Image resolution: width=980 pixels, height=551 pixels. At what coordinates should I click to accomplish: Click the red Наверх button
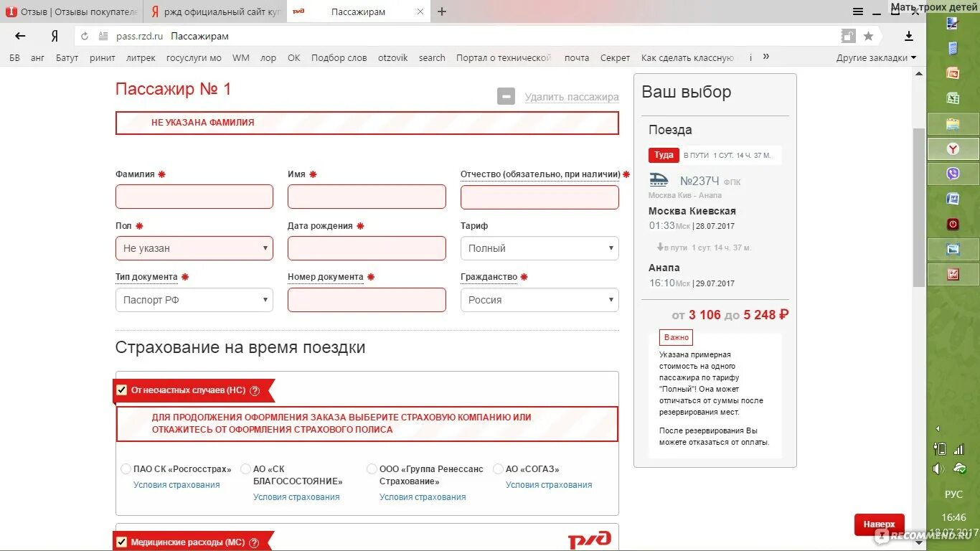(x=880, y=524)
